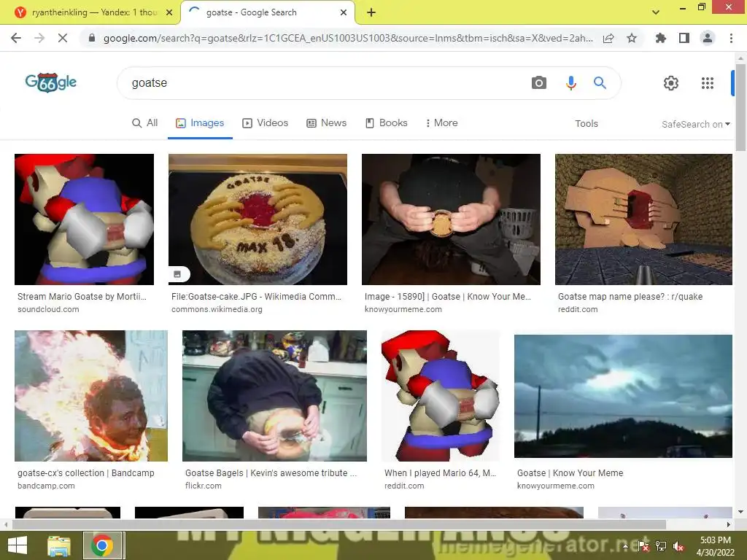Show hidden system tray icons
This screenshot has width=747, height=560.
625,546
